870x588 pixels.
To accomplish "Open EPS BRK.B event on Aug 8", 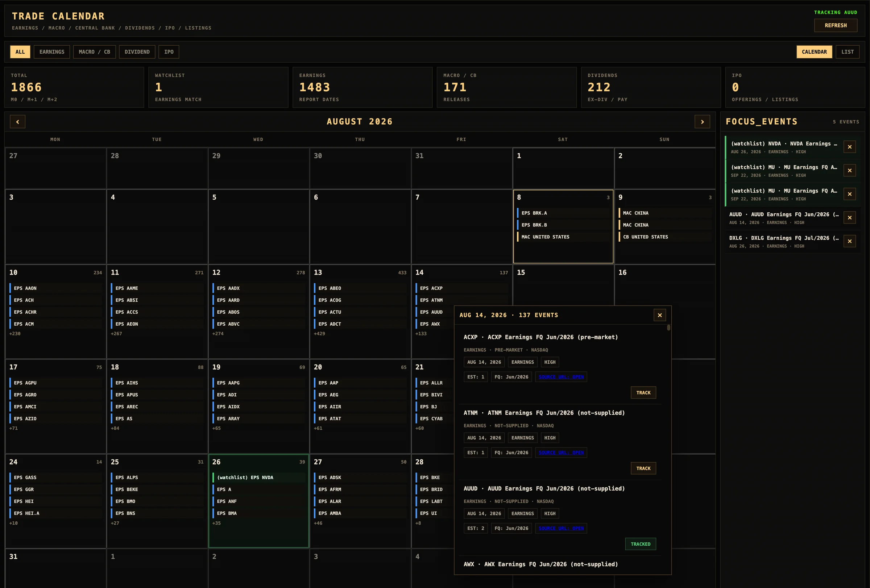I will pos(563,225).
